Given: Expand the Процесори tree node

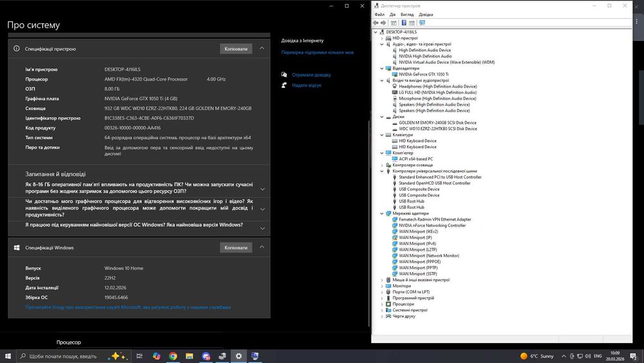Looking at the screenshot, I should 382,304.
